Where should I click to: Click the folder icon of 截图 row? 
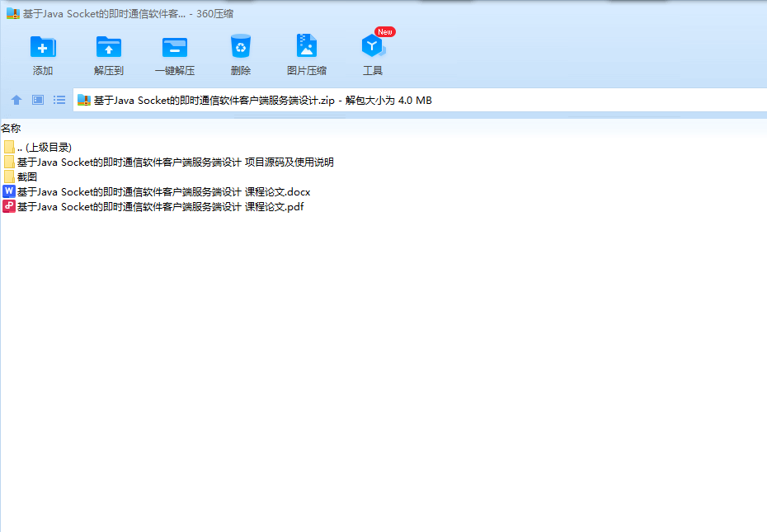click(x=9, y=177)
